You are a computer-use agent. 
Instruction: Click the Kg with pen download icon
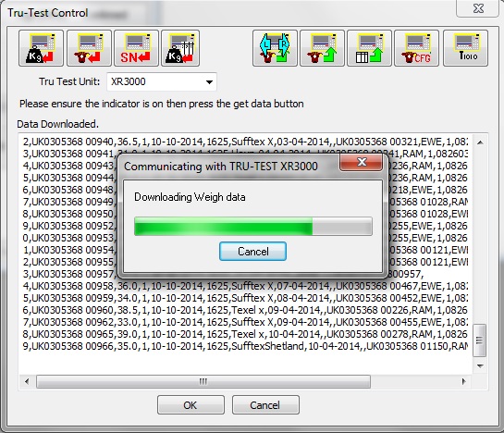coord(180,48)
